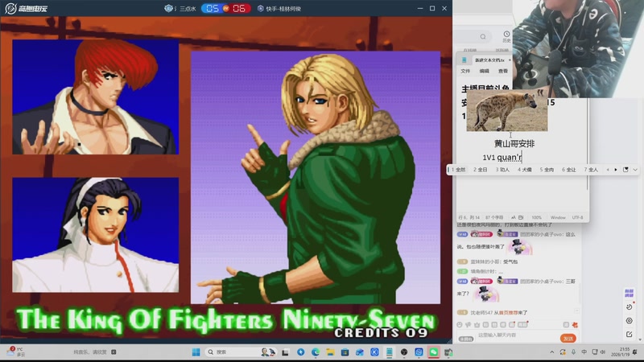Click the purple 数据 side panel icon
The width and height of the screenshot is (644, 362).
click(629, 293)
